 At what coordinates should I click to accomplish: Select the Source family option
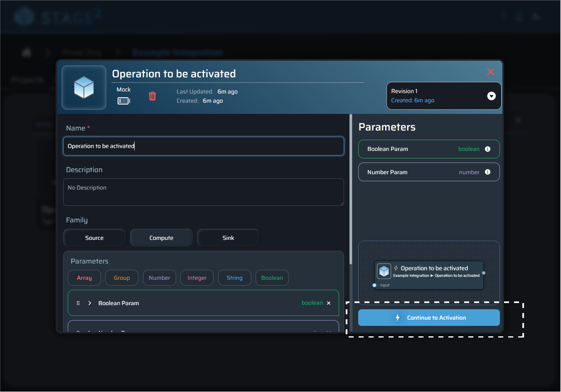[x=94, y=238]
